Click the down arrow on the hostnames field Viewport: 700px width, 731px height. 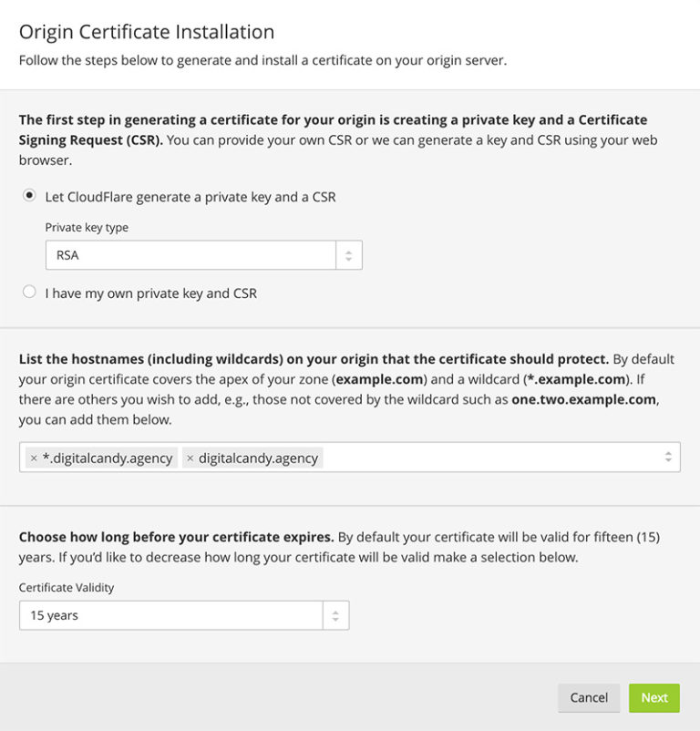point(669,459)
